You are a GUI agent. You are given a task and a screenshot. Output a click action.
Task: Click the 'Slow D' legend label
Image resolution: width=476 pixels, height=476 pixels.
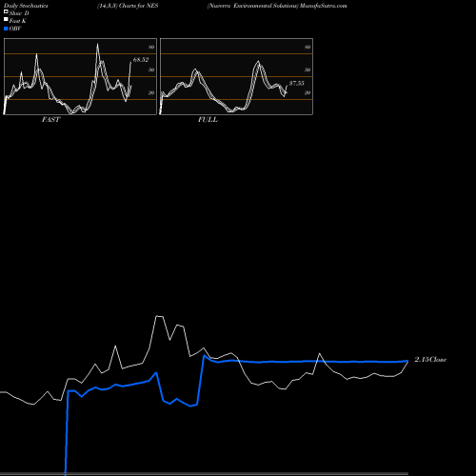coord(19,13)
